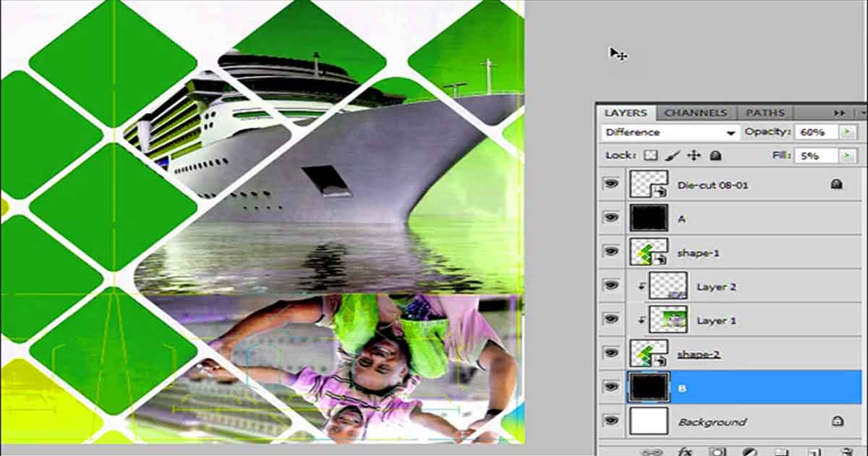
Task: Hide the shape-2 layer
Action: pos(611,353)
